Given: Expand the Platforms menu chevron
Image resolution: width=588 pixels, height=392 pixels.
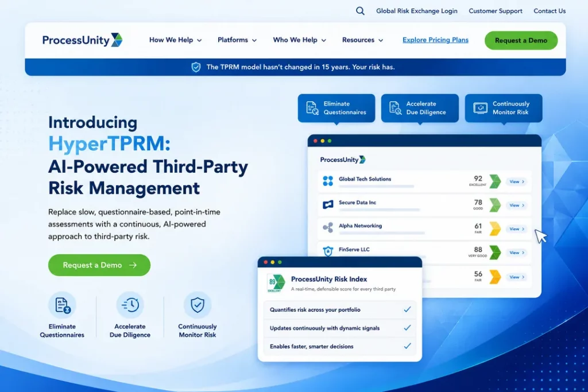Looking at the screenshot, I should [x=254, y=41].
